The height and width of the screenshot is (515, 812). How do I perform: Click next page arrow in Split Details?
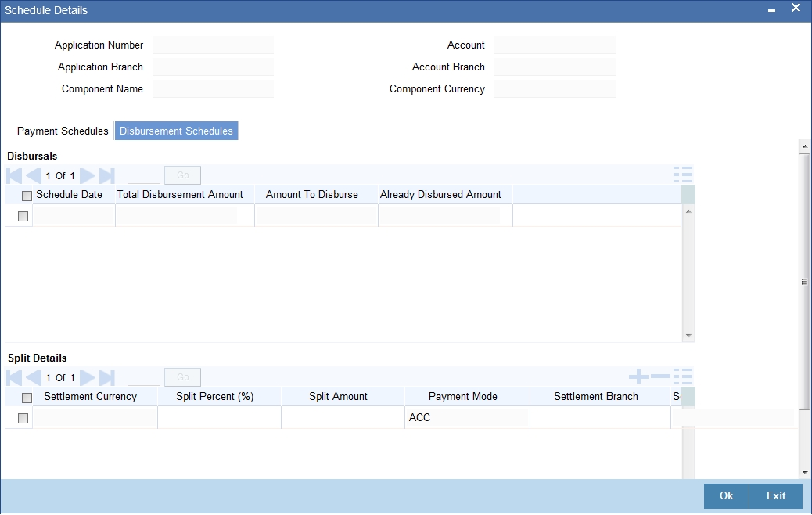pos(88,377)
